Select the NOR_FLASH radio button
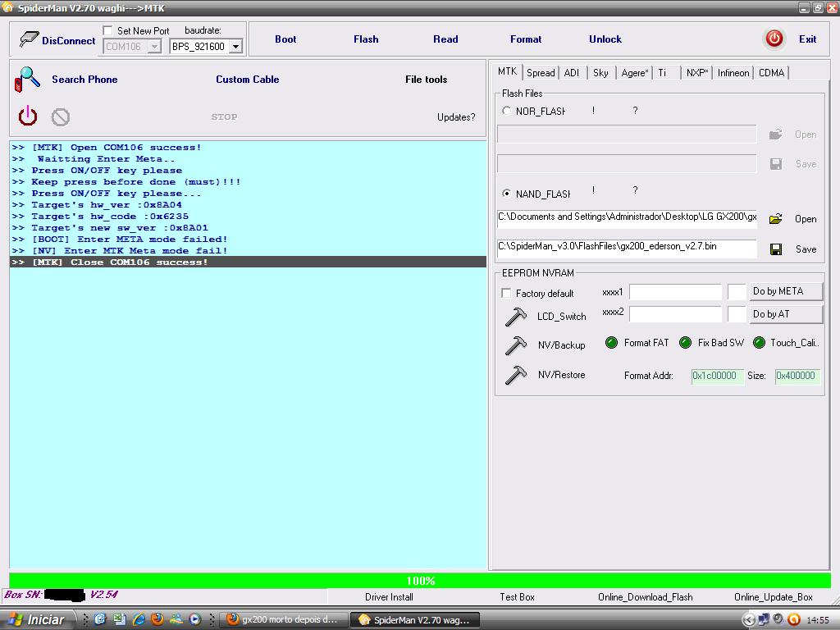Screen dimensions: 840x630 tap(506, 111)
